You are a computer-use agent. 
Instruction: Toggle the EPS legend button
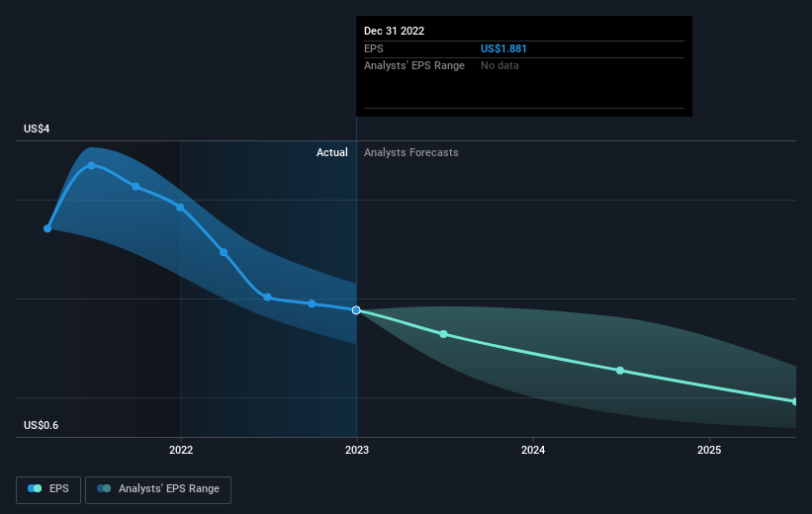(x=48, y=489)
